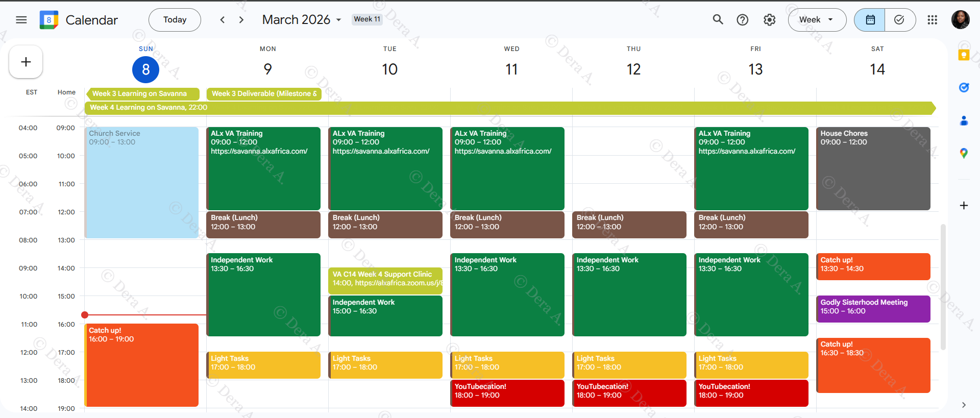Open the Google account avatar

point(961,20)
